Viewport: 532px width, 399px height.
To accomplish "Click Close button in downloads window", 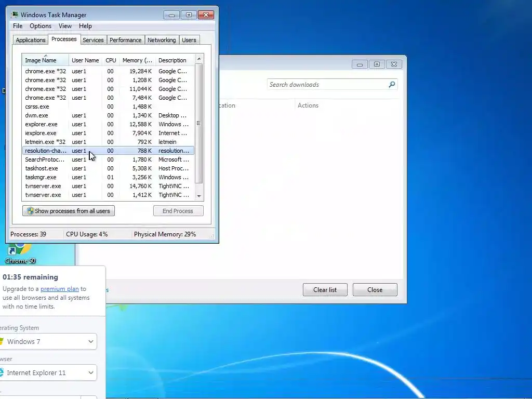I will 375,290.
